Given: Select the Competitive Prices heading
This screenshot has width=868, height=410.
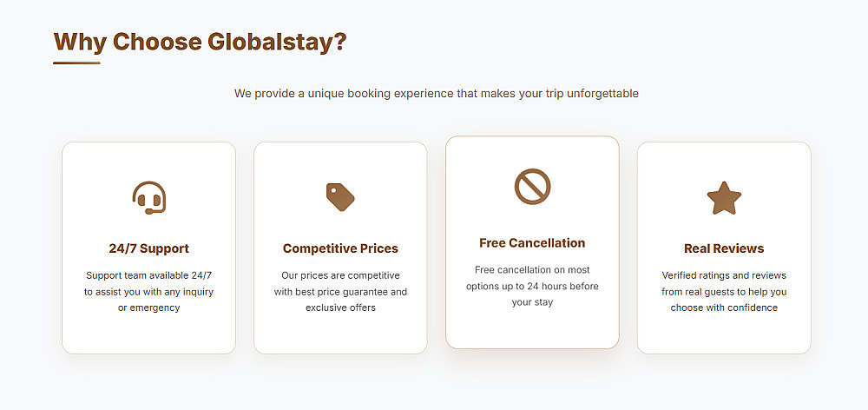Looking at the screenshot, I should tap(340, 248).
